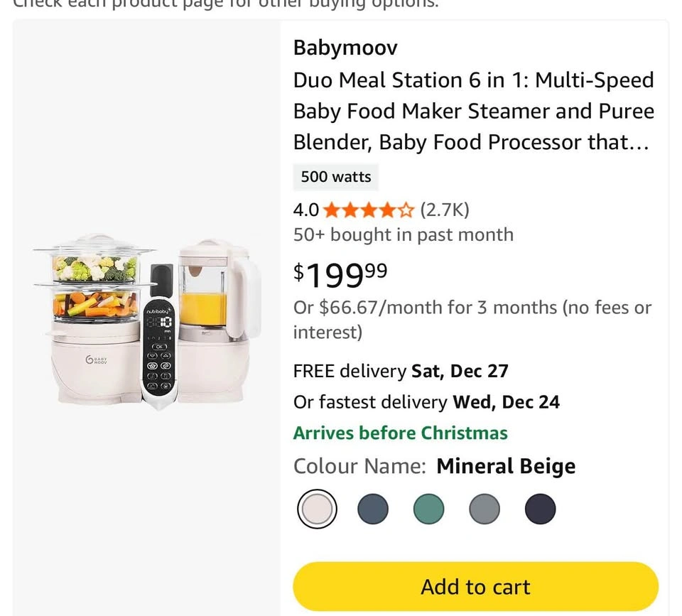Click fastest delivery Wed, Dec 24 text

[426, 402]
